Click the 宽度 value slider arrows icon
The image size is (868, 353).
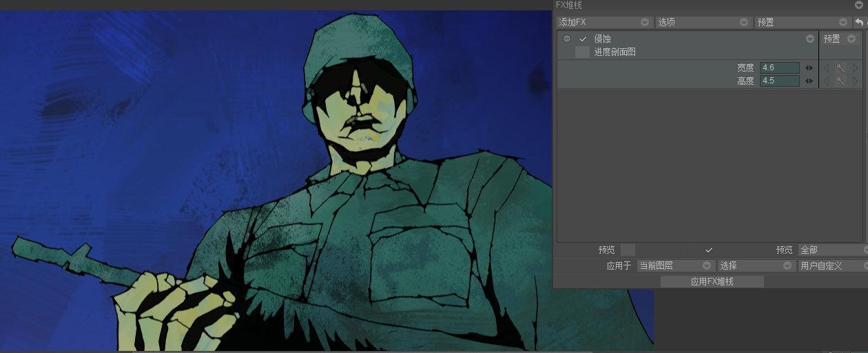click(809, 68)
